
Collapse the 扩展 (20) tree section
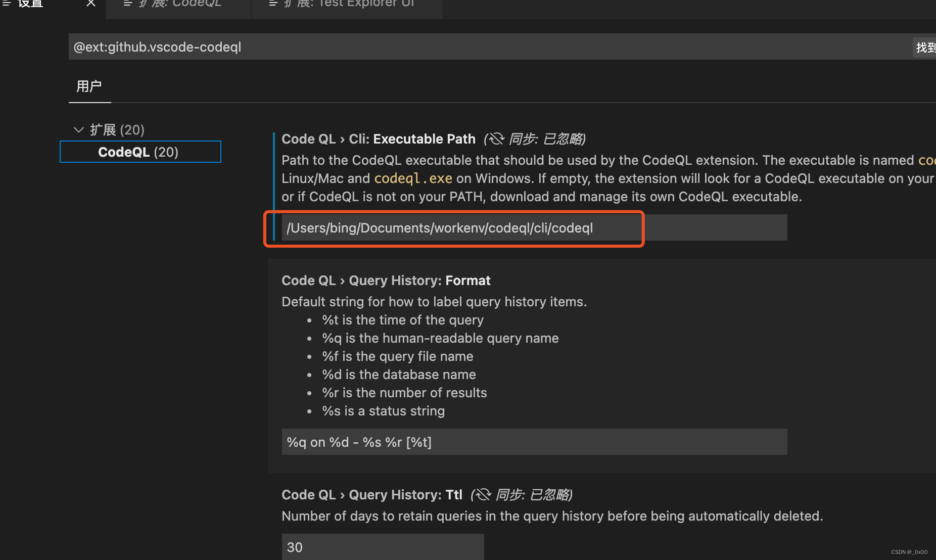pos(79,130)
